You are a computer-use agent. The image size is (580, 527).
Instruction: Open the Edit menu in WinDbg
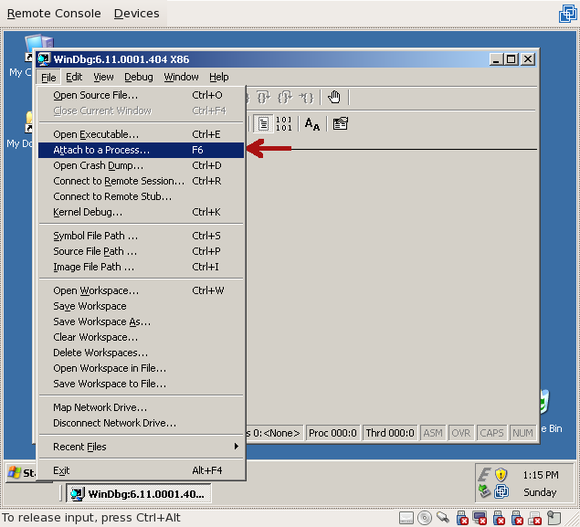click(x=74, y=77)
